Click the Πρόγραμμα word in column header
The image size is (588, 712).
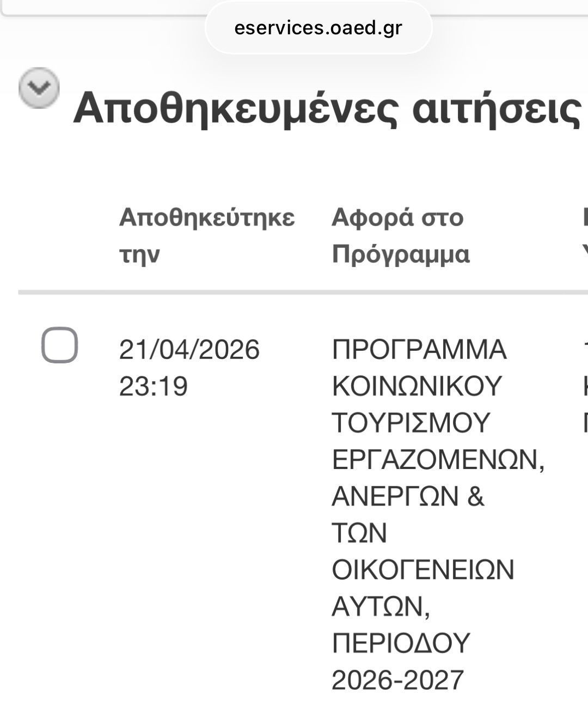(x=400, y=254)
